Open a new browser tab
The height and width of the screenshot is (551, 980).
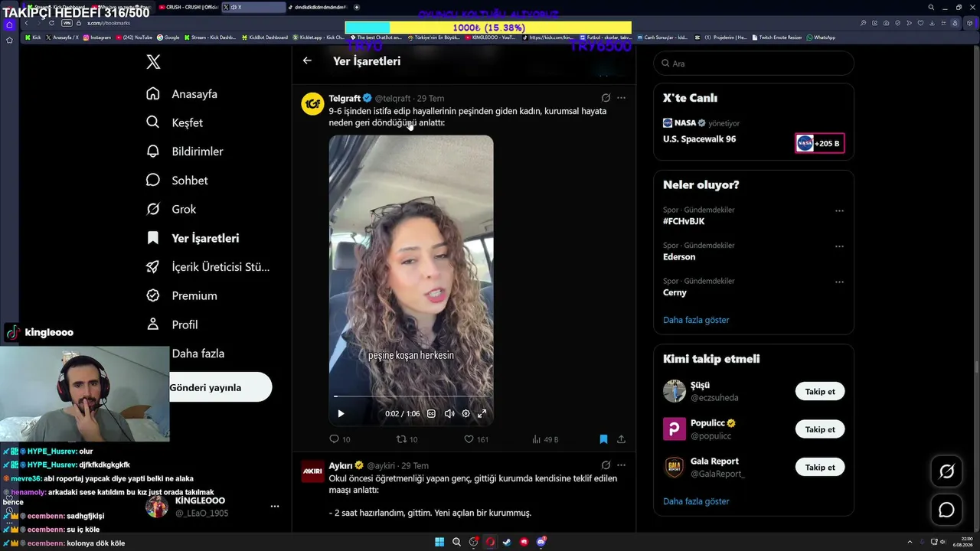point(357,7)
